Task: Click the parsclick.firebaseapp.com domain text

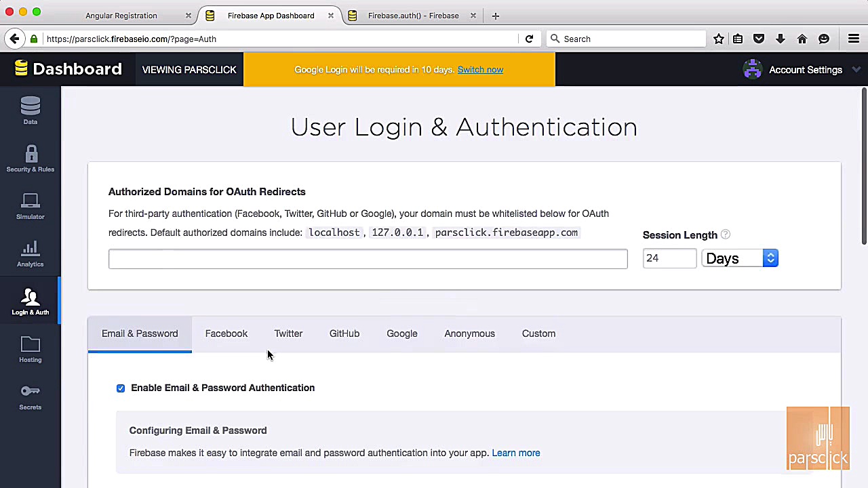Action: [x=507, y=232]
